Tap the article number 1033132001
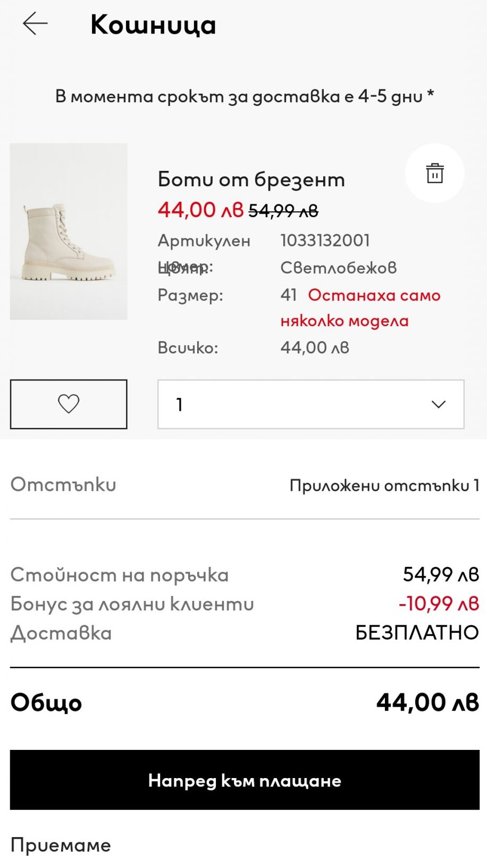This screenshot has width=487, height=868. point(325,241)
